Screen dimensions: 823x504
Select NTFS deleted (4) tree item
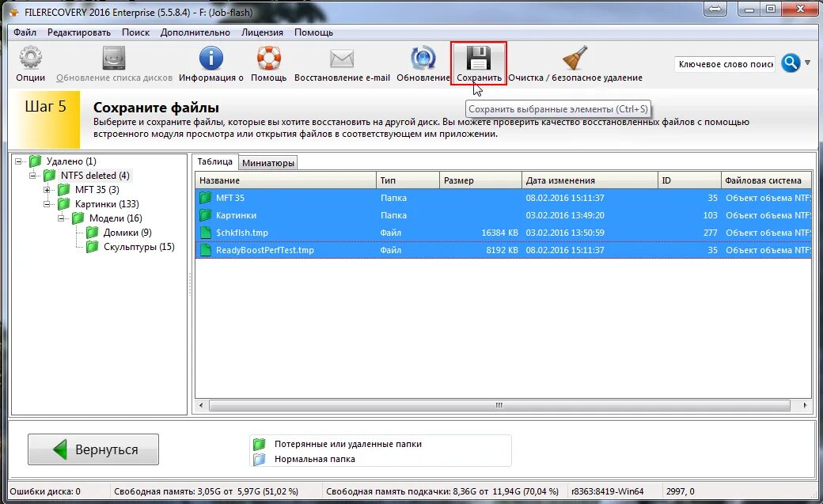tap(95, 176)
